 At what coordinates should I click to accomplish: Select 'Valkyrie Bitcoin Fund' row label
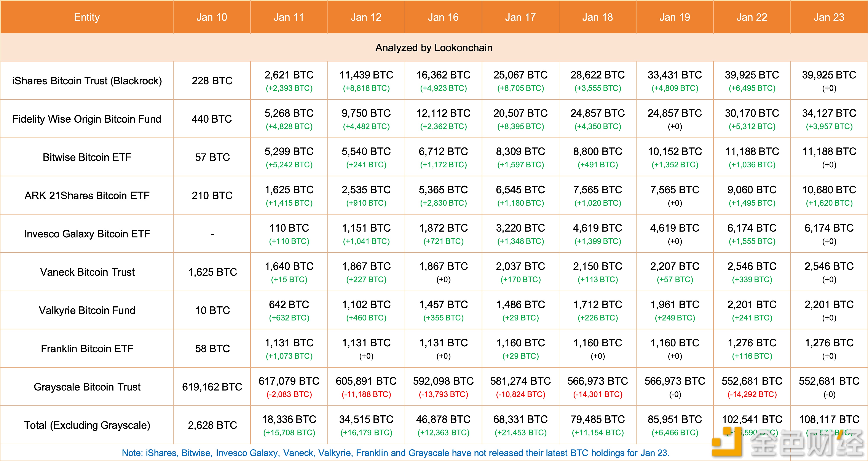pos(87,310)
